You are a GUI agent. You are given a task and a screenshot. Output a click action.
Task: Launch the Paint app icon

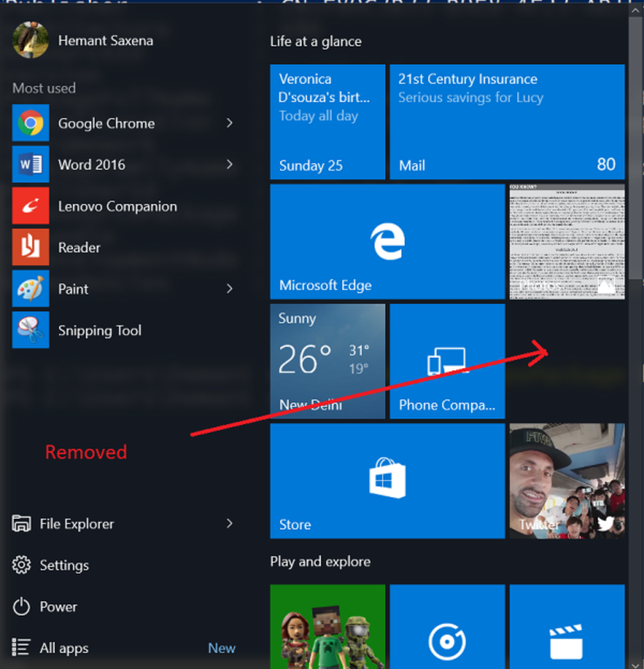coord(31,288)
